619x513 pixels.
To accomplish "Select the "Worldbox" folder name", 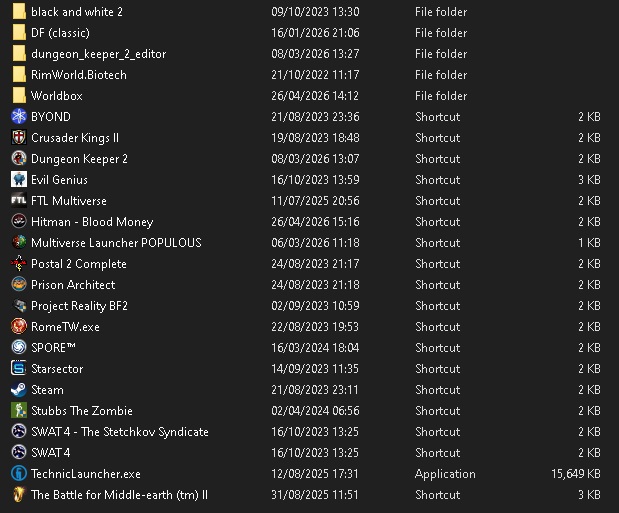I will 56,96.
